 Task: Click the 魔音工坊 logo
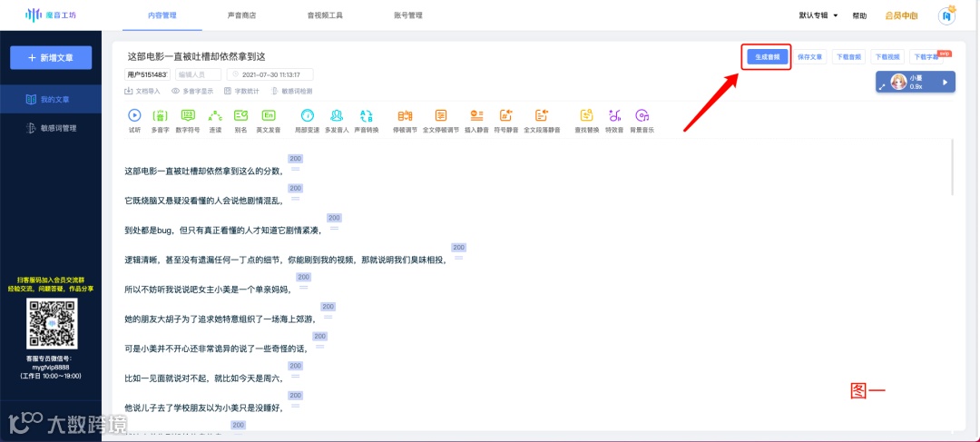(52, 15)
